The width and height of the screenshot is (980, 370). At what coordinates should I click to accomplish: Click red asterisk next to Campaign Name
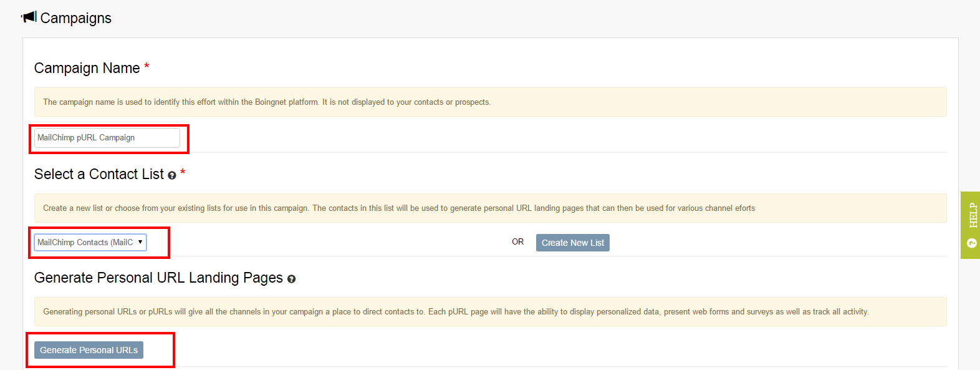click(x=147, y=66)
